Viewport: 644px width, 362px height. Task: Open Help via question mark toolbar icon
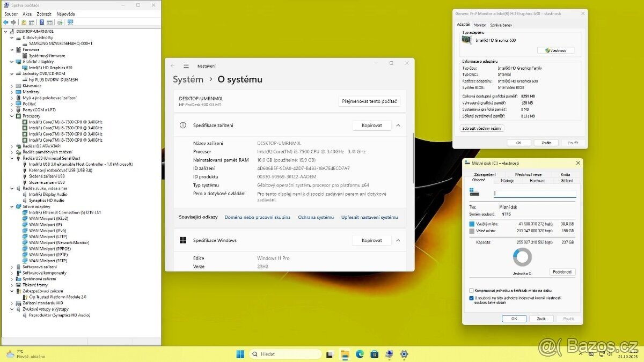[x=42, y=23]
